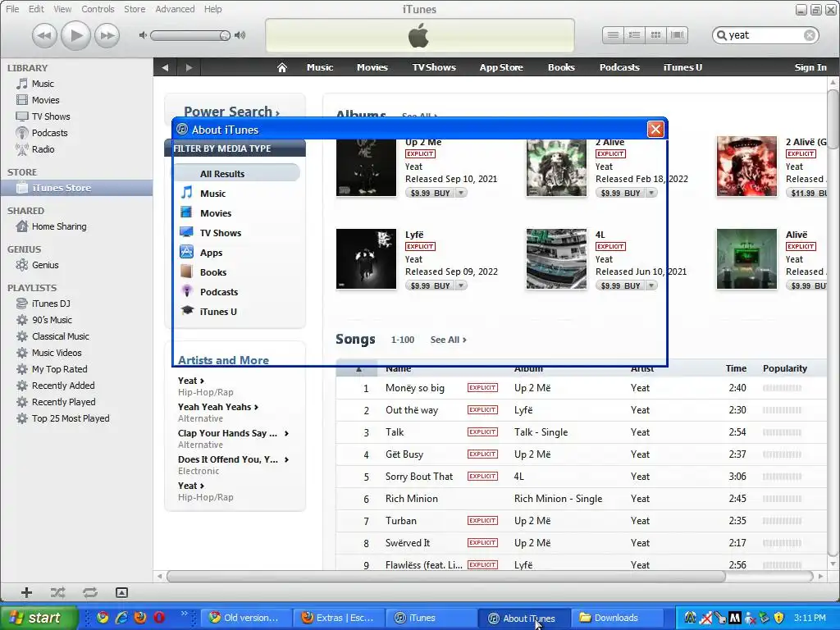The image size is (840, 630).
Task: Select Radio in the Library sidebar
Action: click(x=43, y=149)
